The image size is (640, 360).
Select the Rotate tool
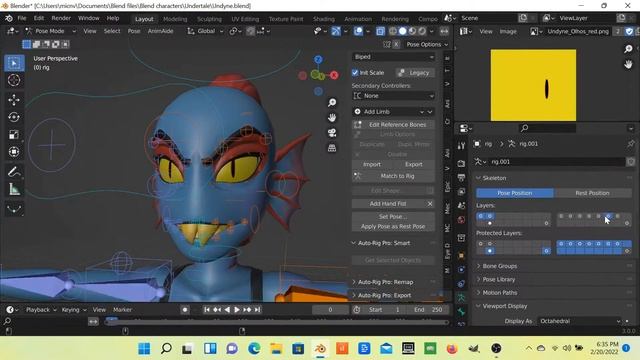click(x=14, y=117)
